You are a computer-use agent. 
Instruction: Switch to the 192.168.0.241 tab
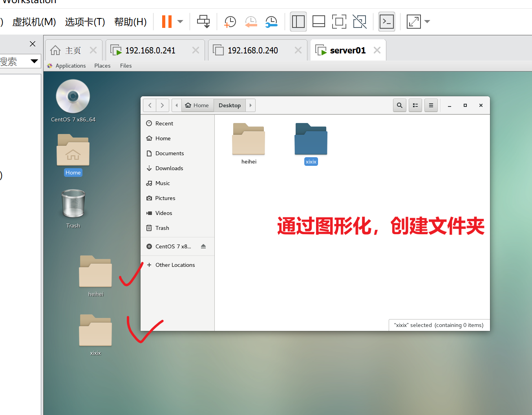tap(150, 50)
